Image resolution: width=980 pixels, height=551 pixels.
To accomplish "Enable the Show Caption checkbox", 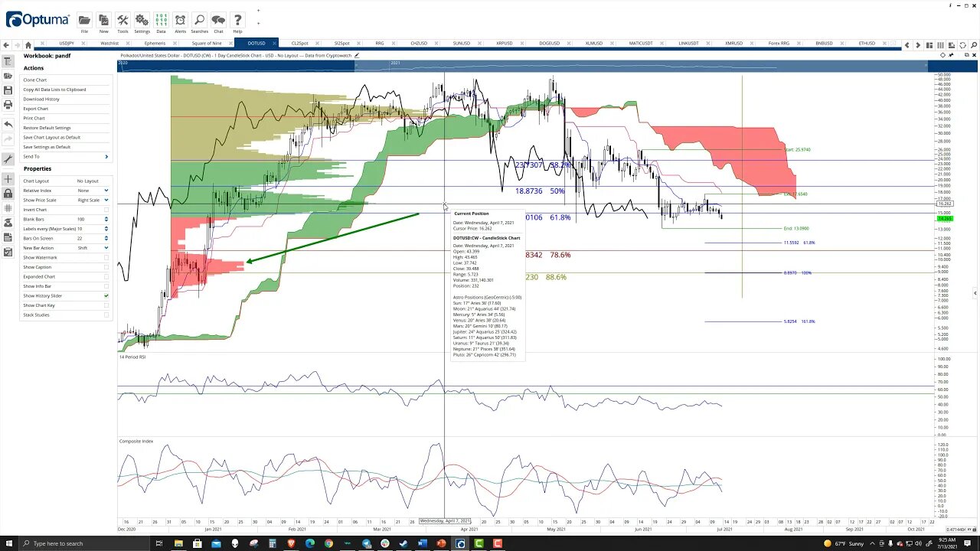I will pyautogui.click(x=106, y=267).
